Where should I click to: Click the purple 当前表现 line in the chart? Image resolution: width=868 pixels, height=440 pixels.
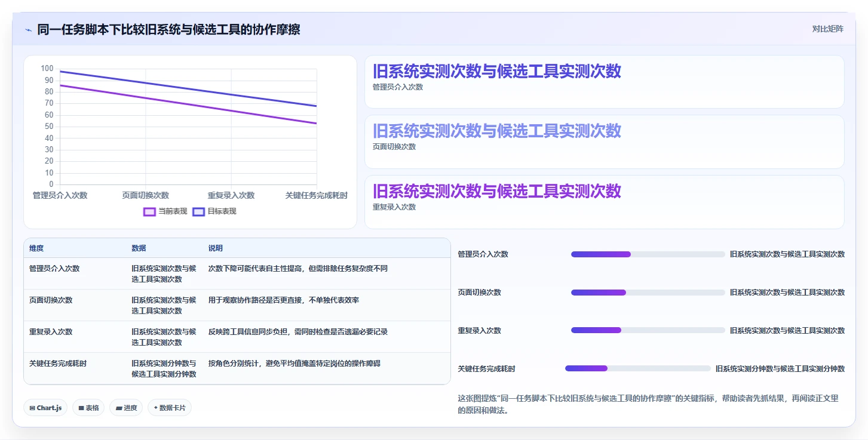[x=189, y=104]
